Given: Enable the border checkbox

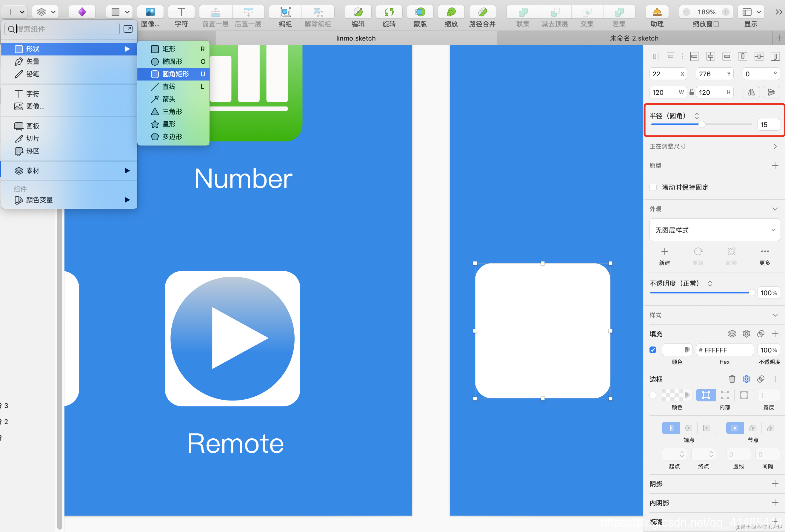Looking at the screenshot, I should 652,395.
